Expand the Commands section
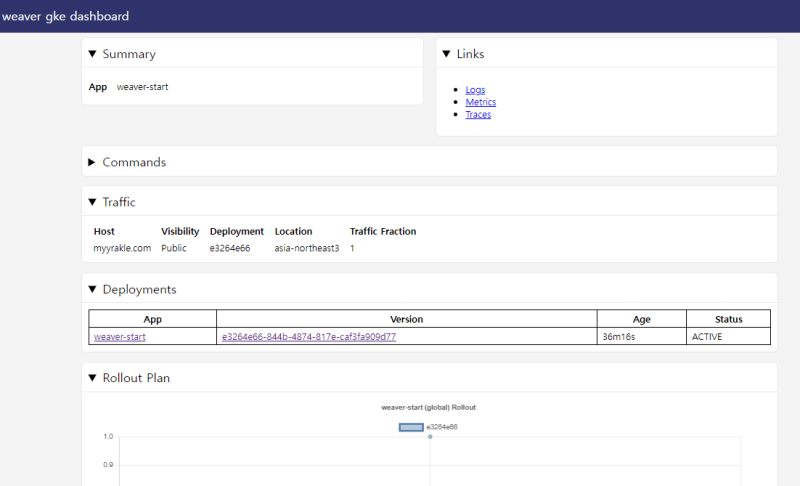Image resolution: width=800 pixels, height=486 pixels. 93,162
